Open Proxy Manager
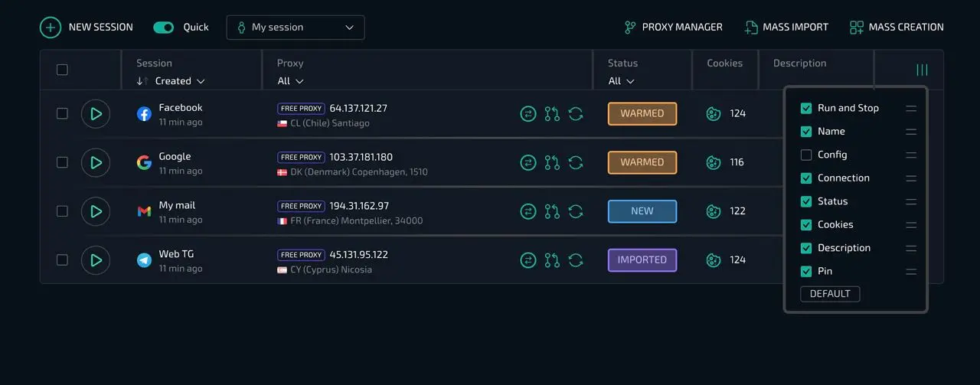This screenshot has height=385, width=980. [x=673, y=28]
